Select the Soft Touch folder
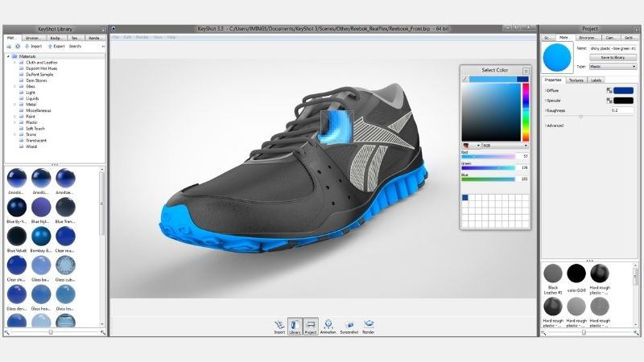 point(35,129)
